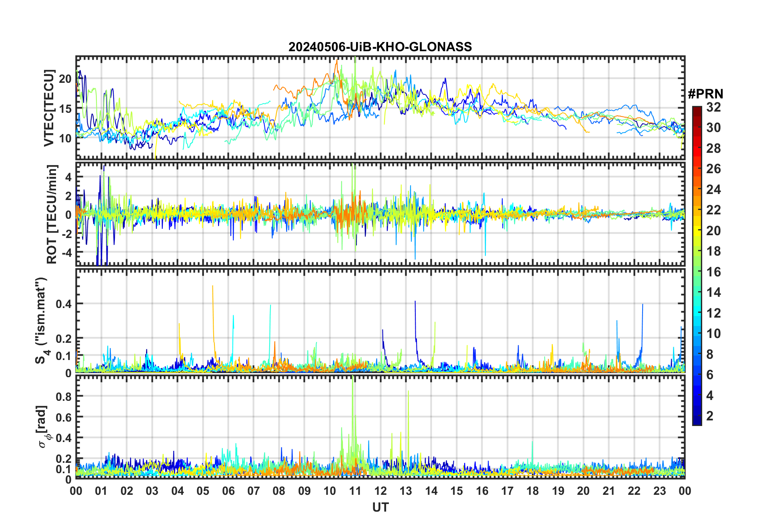Image resolution: width=761 pixels, height=532 pixels.
Task: Click the S4 ("ism.mat") y-axis label
Action: (x=42, y=321)
